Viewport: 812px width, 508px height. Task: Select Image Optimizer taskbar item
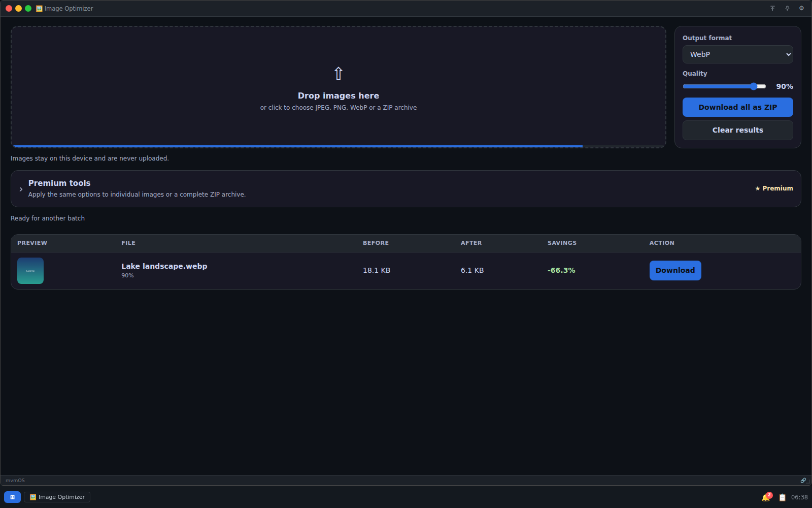[57, 497]
